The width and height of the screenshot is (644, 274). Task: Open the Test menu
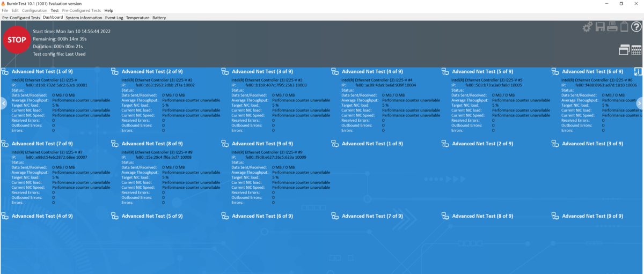pyautogui.click(x=55, y=10)
